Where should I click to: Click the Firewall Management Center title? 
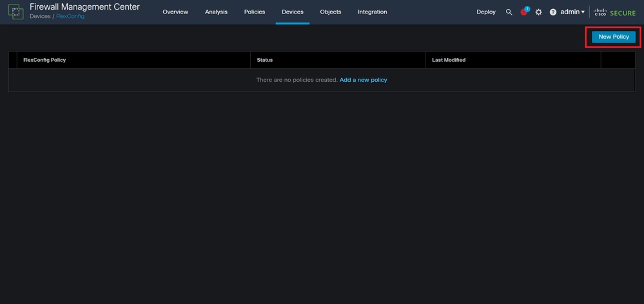pos(84,7)
